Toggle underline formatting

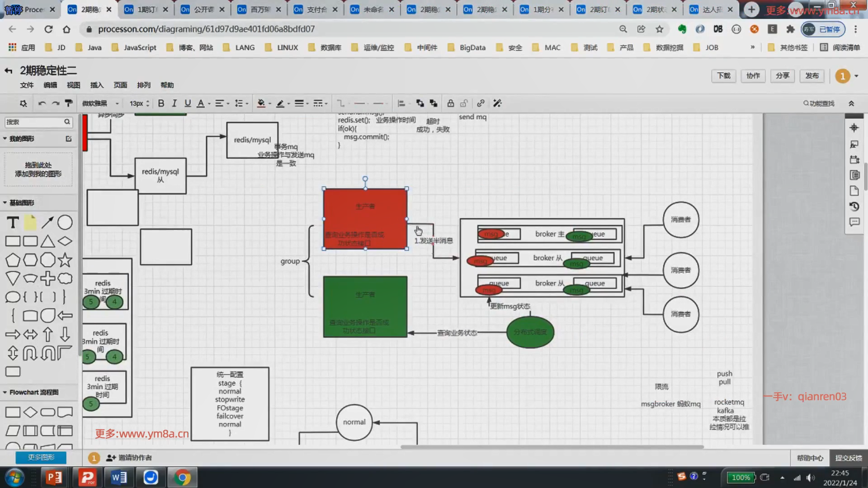[x=188, y=103]
